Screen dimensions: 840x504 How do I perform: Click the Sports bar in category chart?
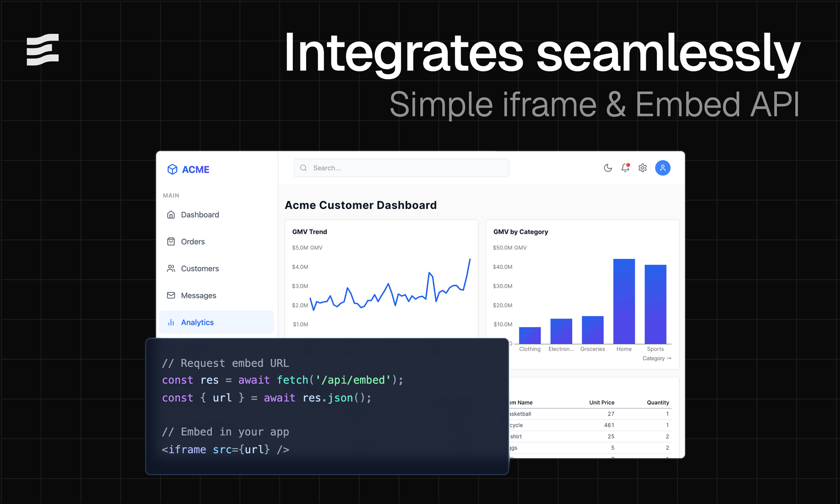pyautogui.click(x=655, y=304)
